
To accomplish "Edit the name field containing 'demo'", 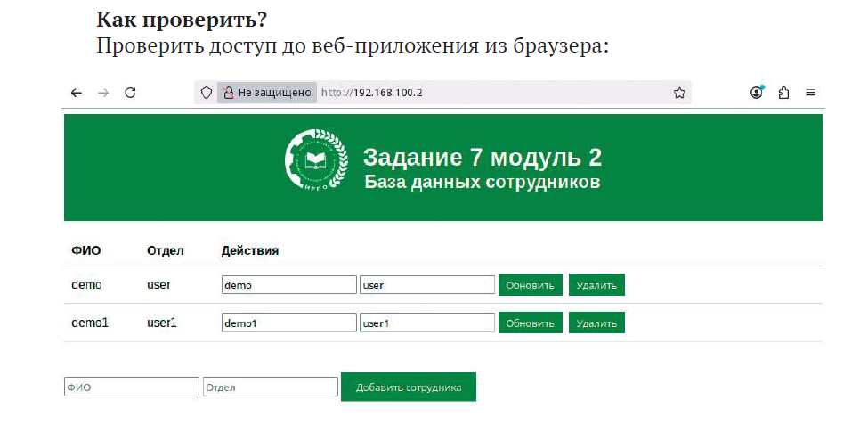I will [289, 285].
